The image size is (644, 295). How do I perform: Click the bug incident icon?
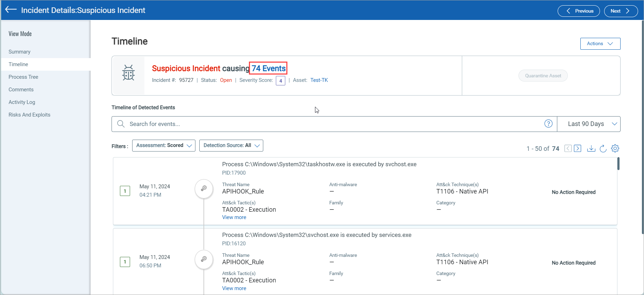coord(128,73)
